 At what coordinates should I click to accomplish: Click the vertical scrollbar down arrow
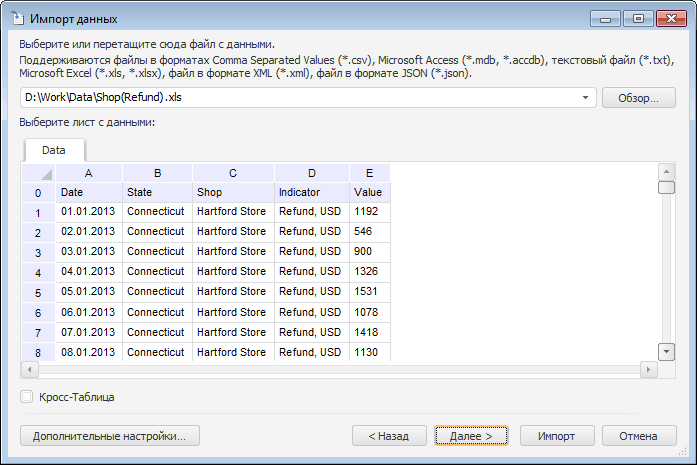click(x=666, y=351)
